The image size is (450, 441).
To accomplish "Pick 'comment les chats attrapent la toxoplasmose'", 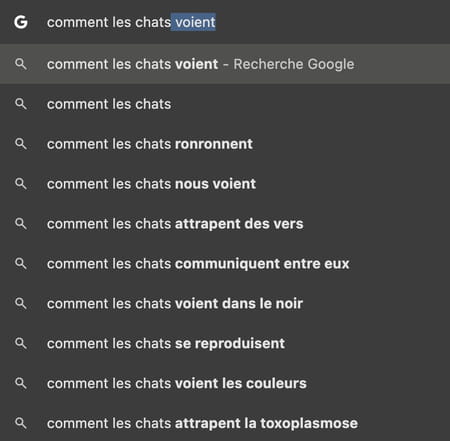I will 225,423.
